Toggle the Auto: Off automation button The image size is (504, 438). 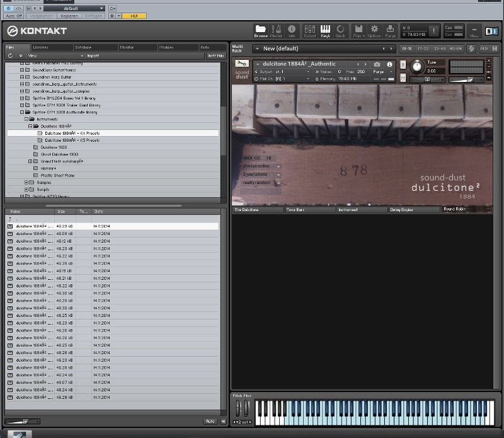(14, 16)
